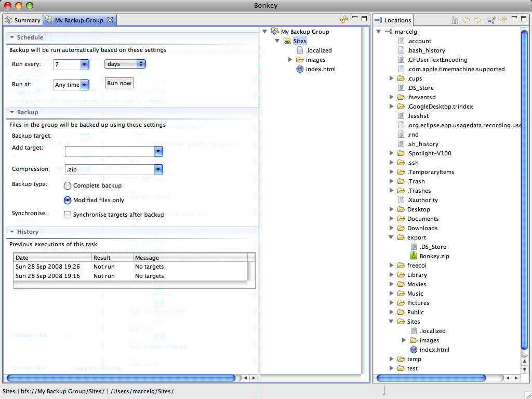
Task: Expand the Documents folder in Locations
Action: (x=392, y=219)
